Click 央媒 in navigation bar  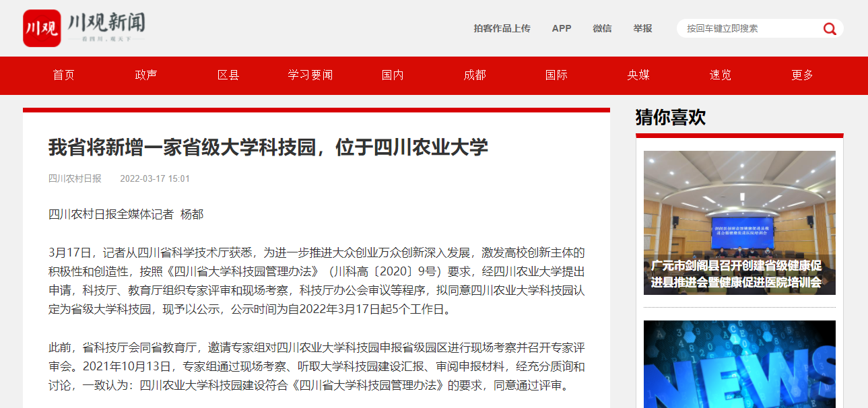[638, 75]
